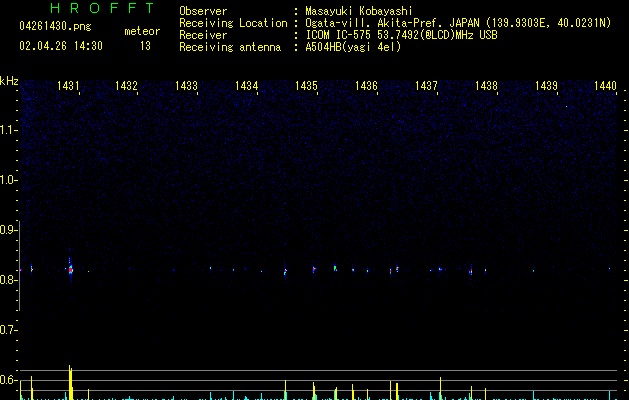Image resolution: width=629 pixels, height=400 pixels.
Task: Click the 1440 time axis marker
Action: [x=605, y=86]
